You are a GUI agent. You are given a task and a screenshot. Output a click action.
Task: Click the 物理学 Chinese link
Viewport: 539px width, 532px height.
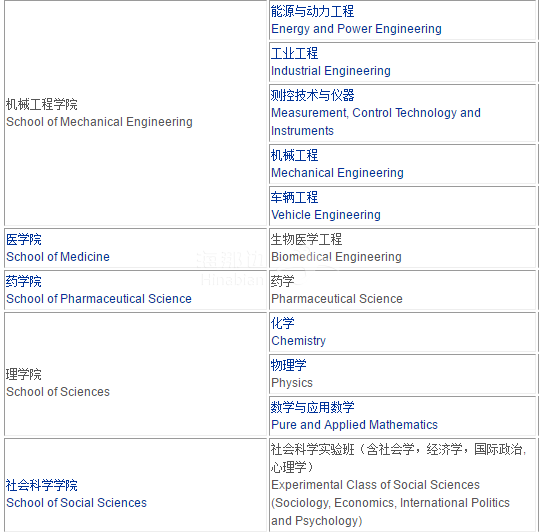click(x=288, y=365)
